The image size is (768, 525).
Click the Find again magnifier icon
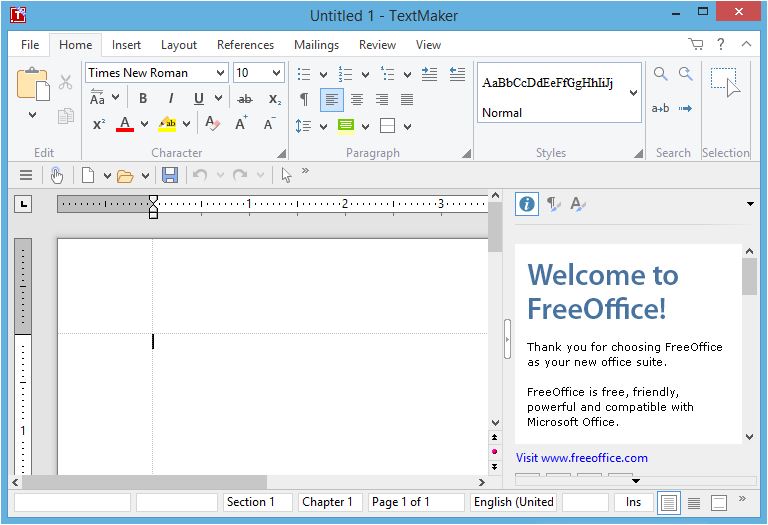(x=686, y=74)
